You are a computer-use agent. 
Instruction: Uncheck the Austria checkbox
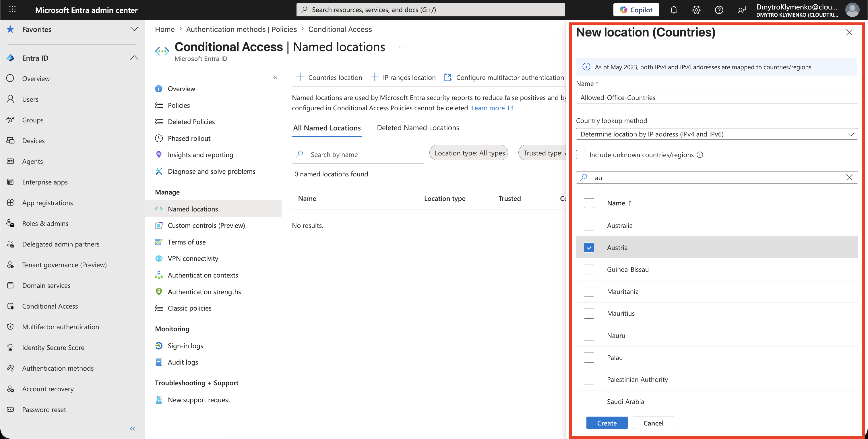(589, 247)
